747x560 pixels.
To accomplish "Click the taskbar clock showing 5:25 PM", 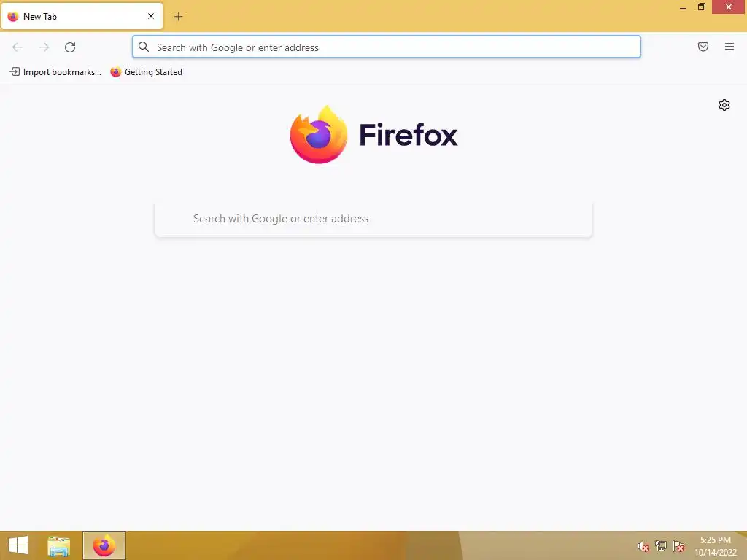I will pos(716,546).
